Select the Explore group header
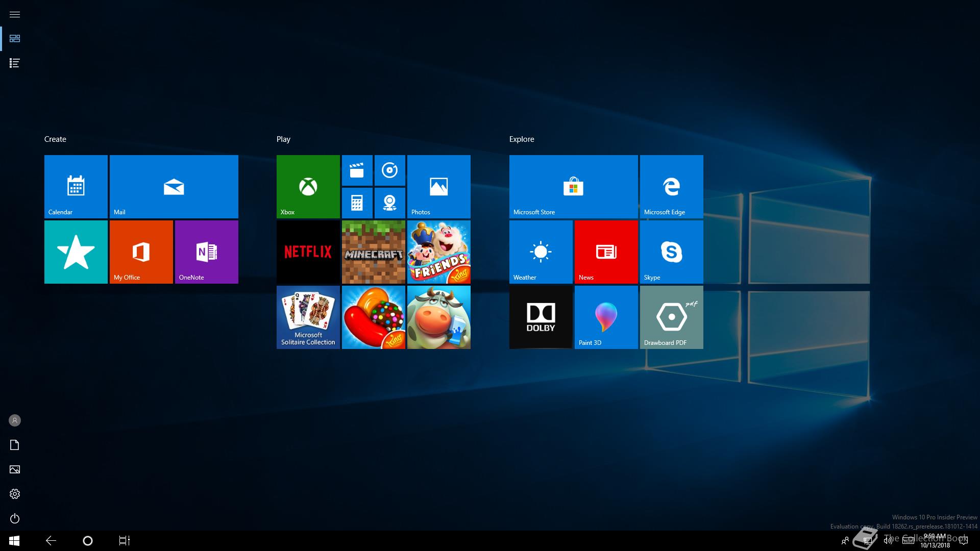The height and width of the screenshot is (551, 980). 522,139
